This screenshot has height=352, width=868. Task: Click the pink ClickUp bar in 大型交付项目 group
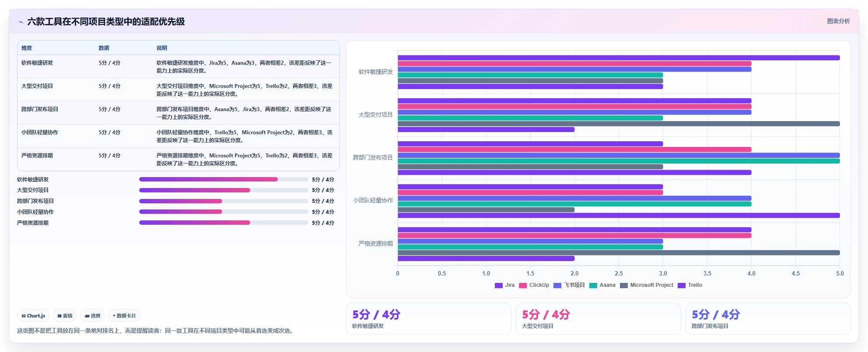pyautogui.click(x=574, y=107)
